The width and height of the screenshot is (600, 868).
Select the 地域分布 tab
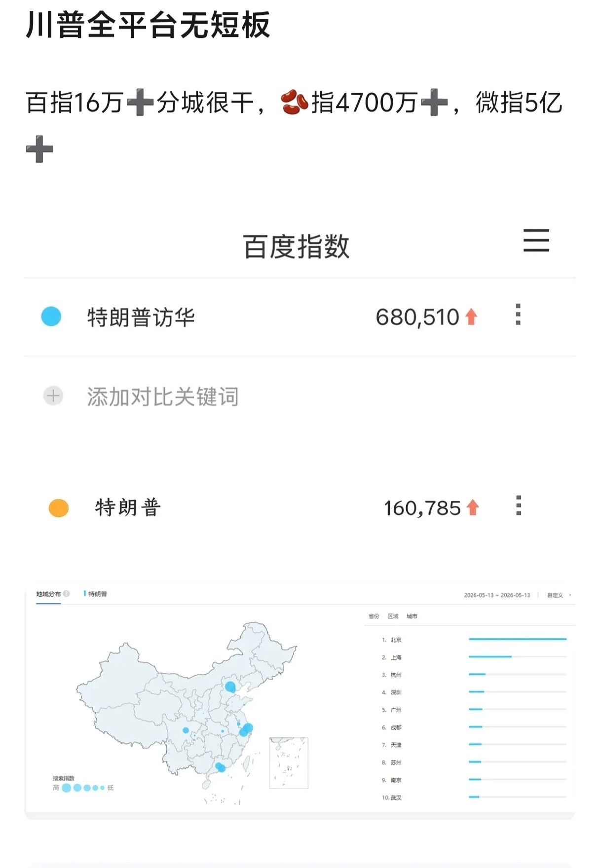click(x=48, y=594)
